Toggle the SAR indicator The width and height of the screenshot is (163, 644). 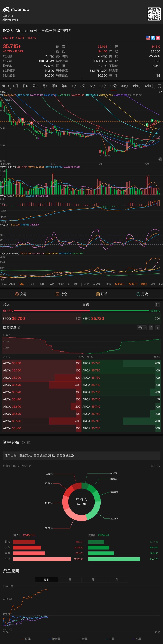[x=51, y=284]
